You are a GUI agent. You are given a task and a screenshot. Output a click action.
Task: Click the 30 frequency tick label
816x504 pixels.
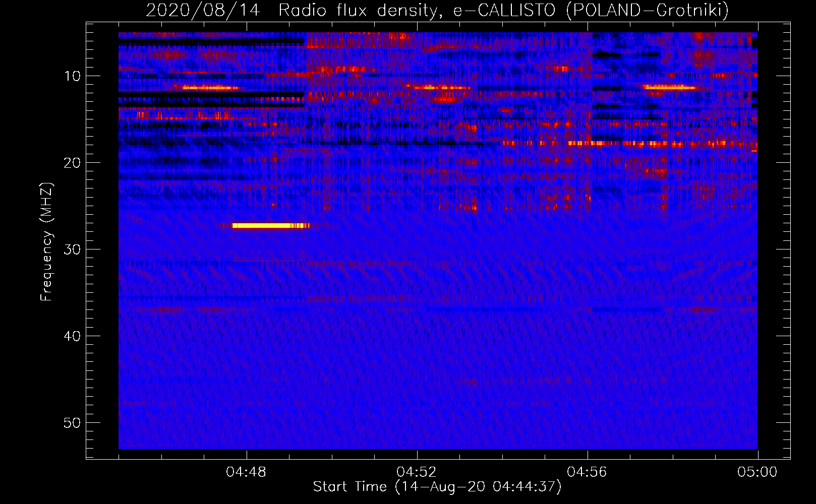point(72,249)
